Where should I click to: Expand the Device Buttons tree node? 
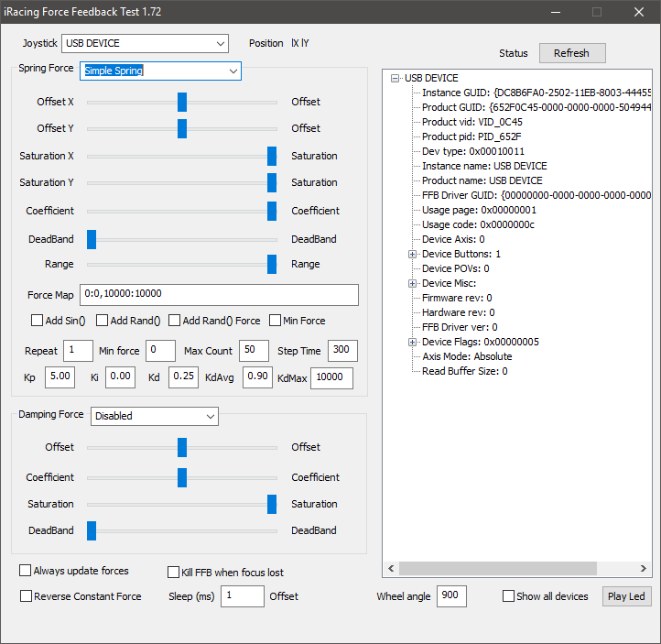click(412, 254)
